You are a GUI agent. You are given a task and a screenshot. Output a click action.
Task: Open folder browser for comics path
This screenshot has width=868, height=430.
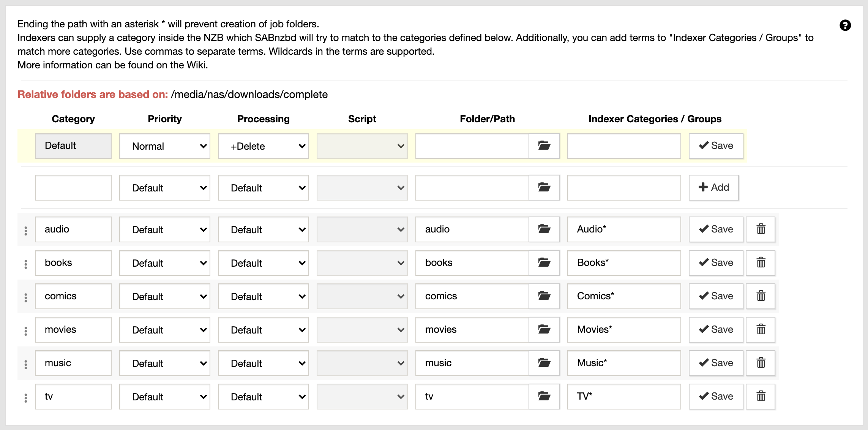544,296
